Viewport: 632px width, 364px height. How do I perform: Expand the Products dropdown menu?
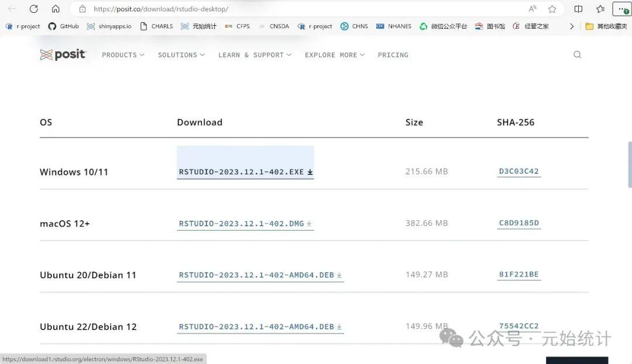pos(123,55)
